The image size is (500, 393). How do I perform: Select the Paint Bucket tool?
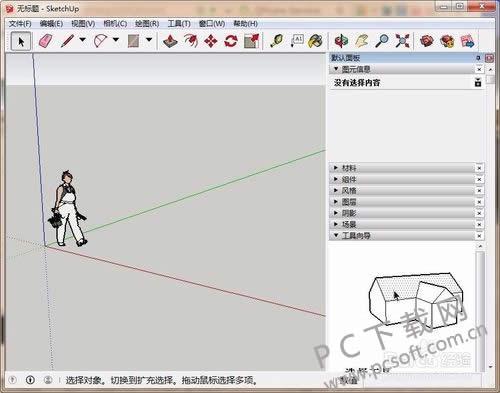315,41
